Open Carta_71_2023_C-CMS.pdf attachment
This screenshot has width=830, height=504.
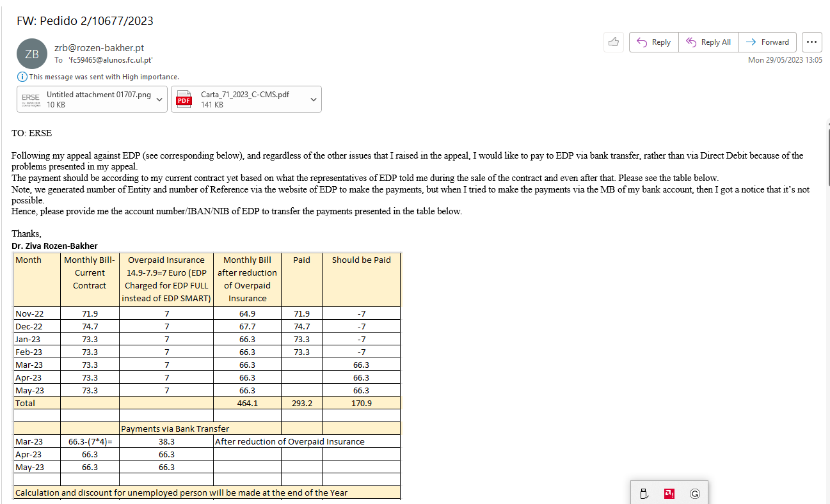(245, 99)
